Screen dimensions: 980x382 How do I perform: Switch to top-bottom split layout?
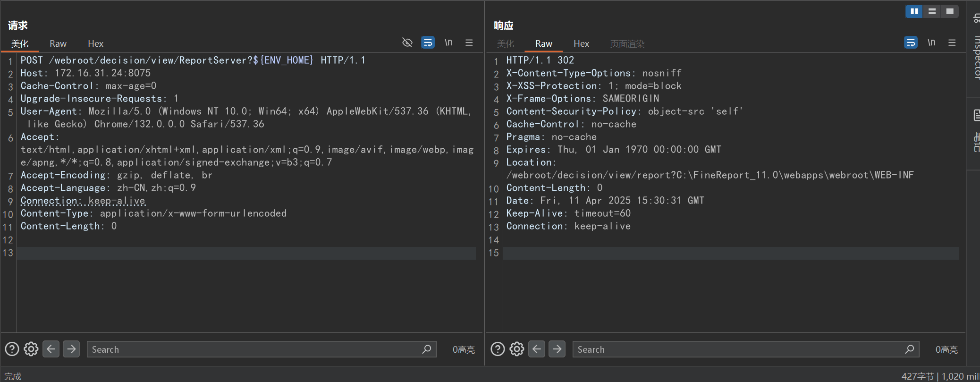932,11
